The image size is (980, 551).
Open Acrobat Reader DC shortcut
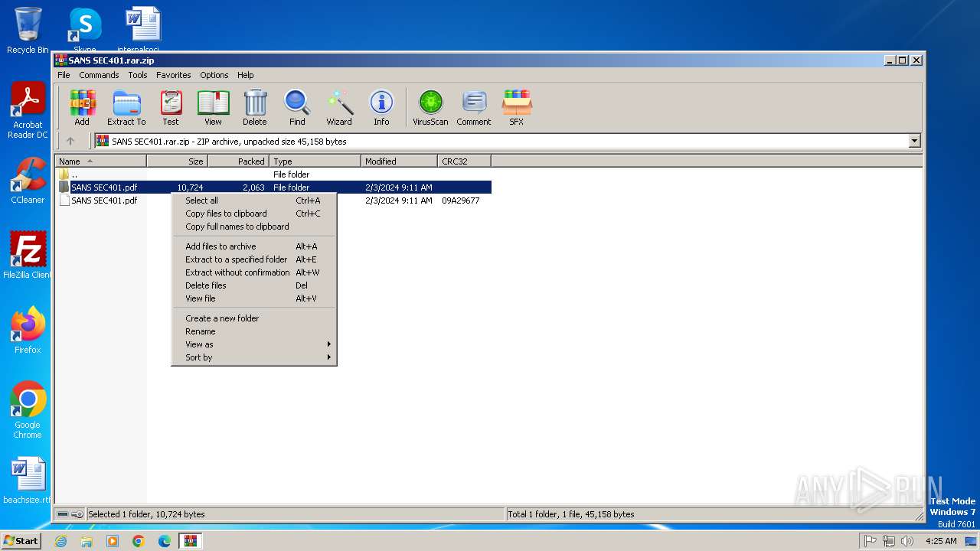(28, 110)
